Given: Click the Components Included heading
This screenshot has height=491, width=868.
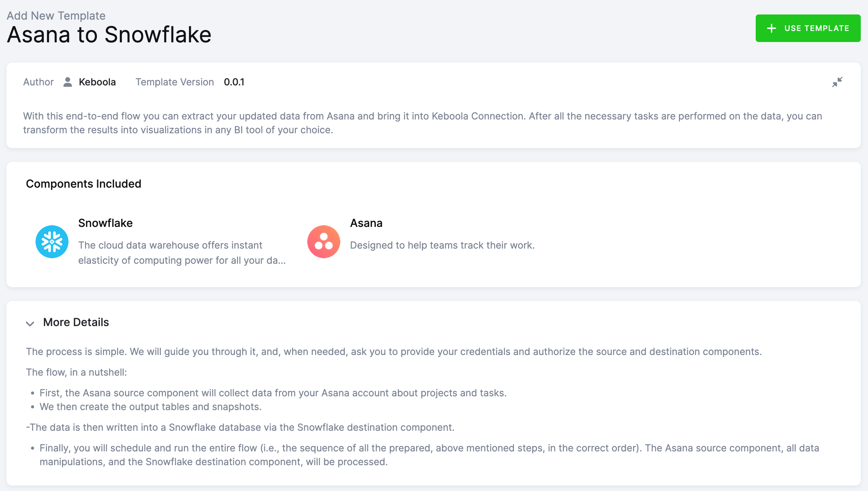Looking at the screenshot, I should [83, 184].
